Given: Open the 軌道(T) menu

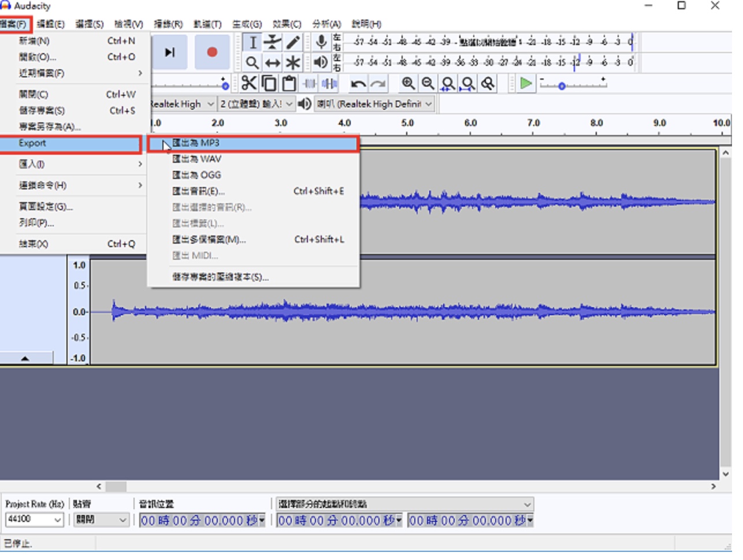Looking at the screenshot, I should [207, 24].
